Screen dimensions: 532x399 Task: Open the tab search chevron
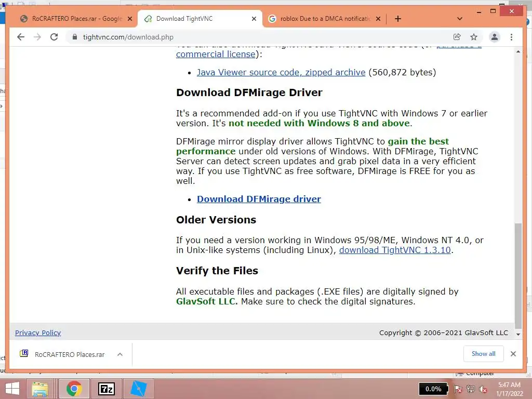tap(460, 19)
